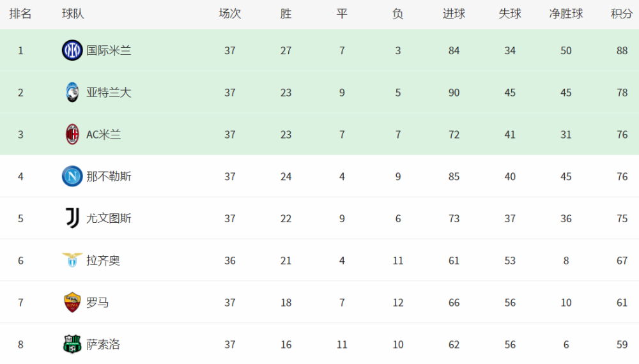
Task: Open team page for 亚特兰大
Action: (x=109, y=93)
